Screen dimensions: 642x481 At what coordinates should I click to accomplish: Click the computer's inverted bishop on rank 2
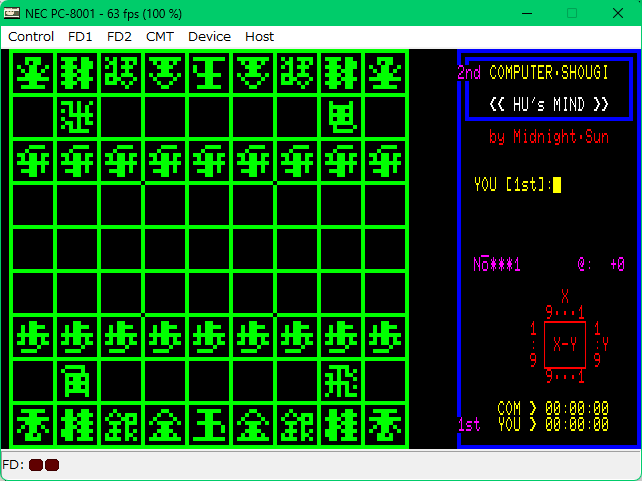(x=341, y=117)
